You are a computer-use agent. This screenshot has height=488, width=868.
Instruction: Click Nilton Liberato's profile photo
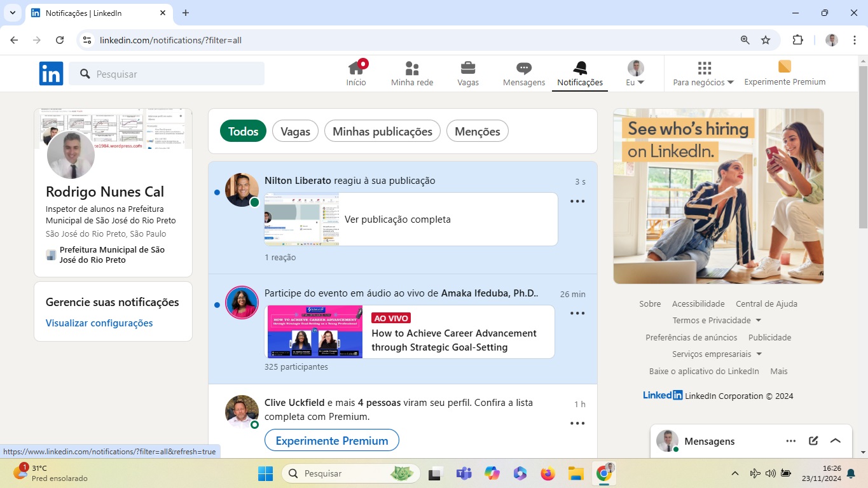(242, 190)
